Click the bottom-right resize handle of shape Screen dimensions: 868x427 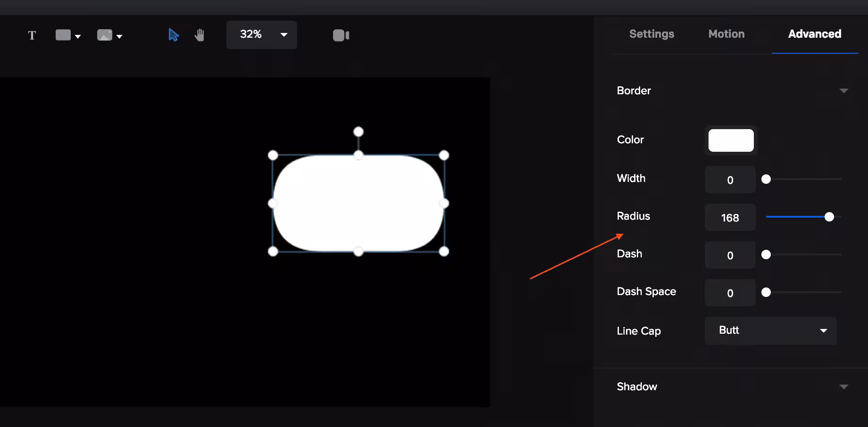[x=444, y=252]
